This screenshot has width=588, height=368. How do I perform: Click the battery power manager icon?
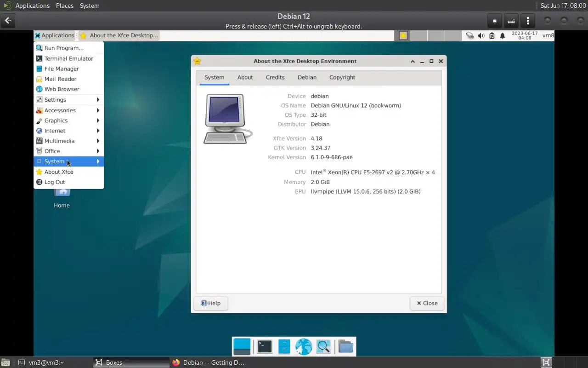(x=492, y=35)
